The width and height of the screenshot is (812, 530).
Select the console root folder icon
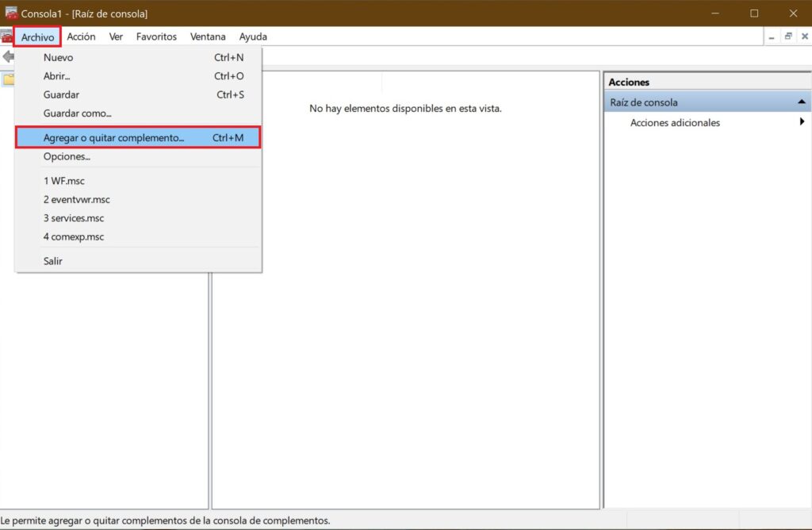pos(8,79)
